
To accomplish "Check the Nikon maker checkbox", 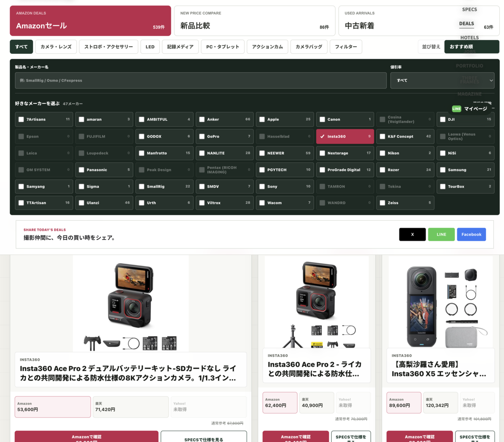I will (x=383, y=153).
